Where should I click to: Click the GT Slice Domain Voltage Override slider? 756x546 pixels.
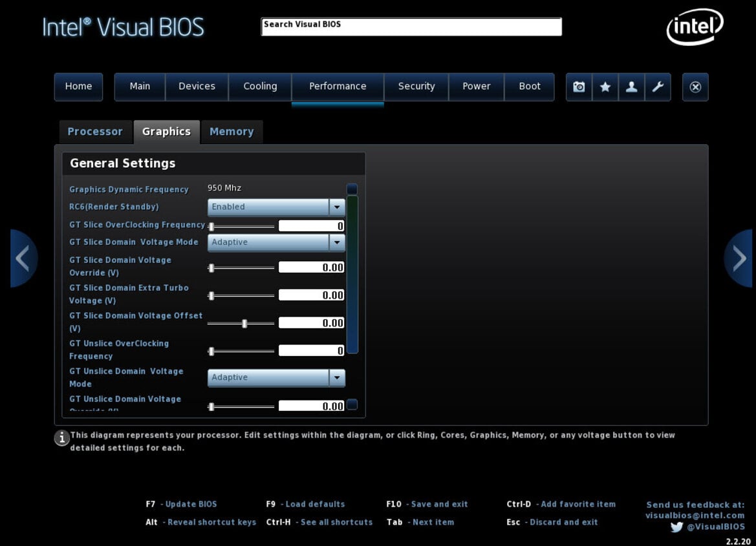[241, 268]
